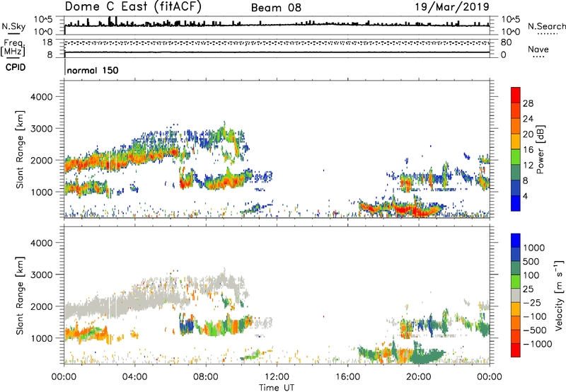Click the gray segment of the Velocity colorbar

pyautogui.click(x=516, y=296)
